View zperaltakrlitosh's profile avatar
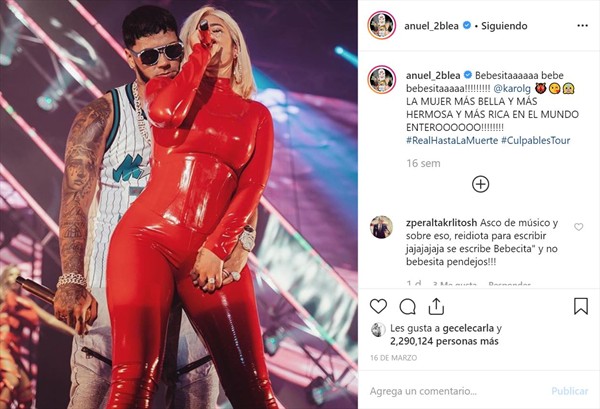Image resolution: width=600 pixels, height=409 pixels. coord(381,227)
